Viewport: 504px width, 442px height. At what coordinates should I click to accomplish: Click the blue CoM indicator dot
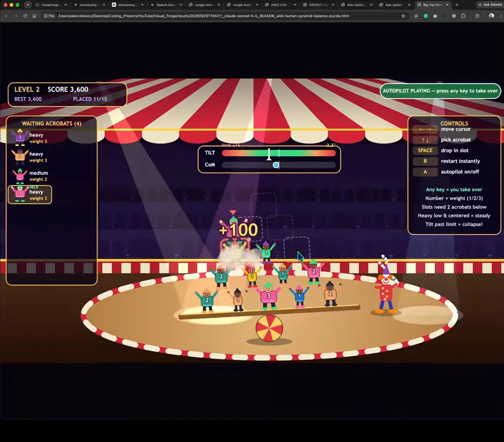[276, 165]
